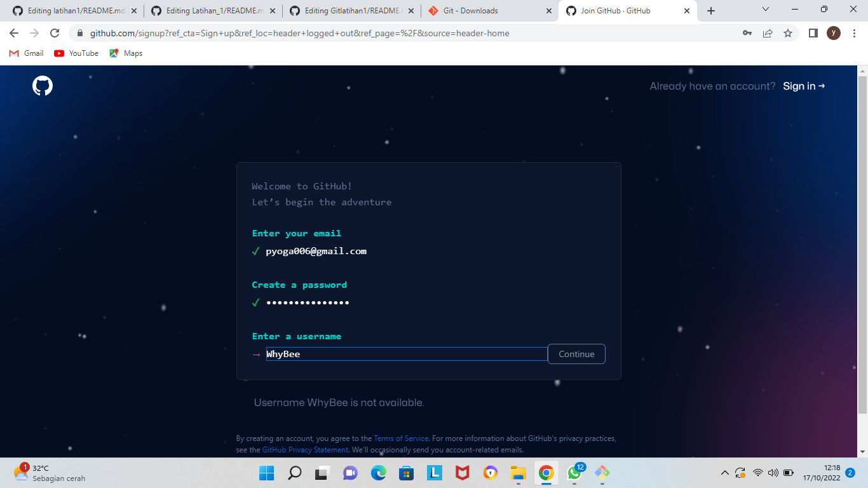The width and height of the screenshot is (868, 488).
Task: Open saved passwords with the key icon
Action: click(747, 33)
